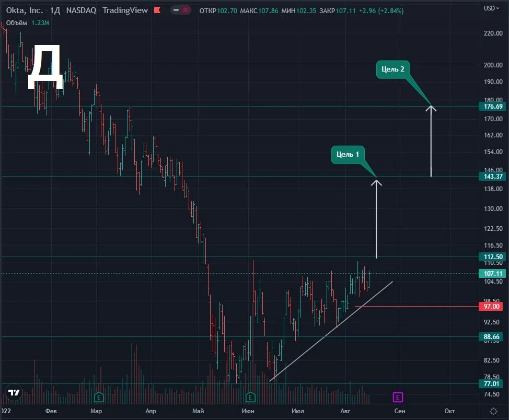Click the high price value 107.86

pyautogui.click(x=268, y=11)
